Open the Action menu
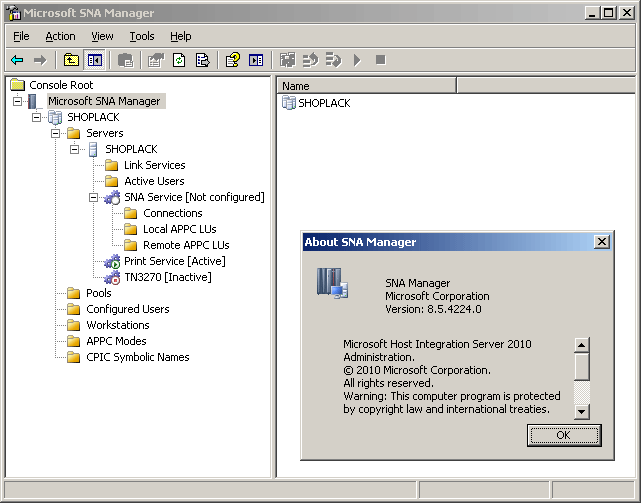The height and width of the screenshot is (503, 641). (x=61, y=36)
